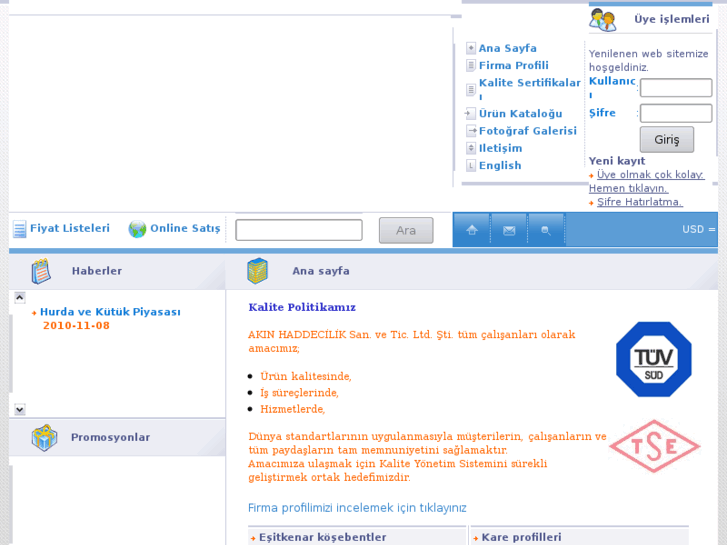
Task: Click the TÜV SÜD certificate logo
Action: 654,359
